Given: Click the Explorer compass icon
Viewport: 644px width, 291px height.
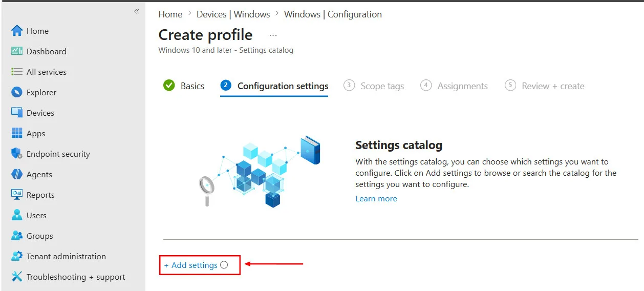Looking at the screenshot, I should click(17, 92).
